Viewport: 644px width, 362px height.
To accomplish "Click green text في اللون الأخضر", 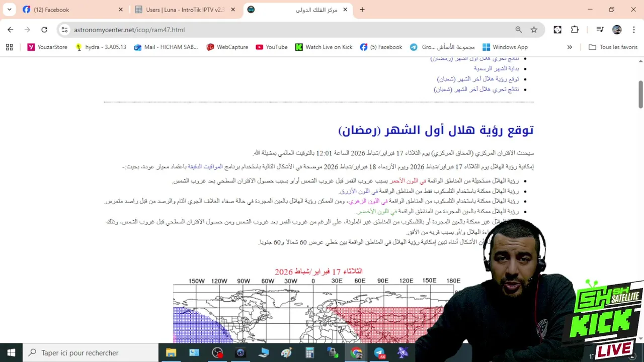I will pyautogui.click(x=377, y=212).
